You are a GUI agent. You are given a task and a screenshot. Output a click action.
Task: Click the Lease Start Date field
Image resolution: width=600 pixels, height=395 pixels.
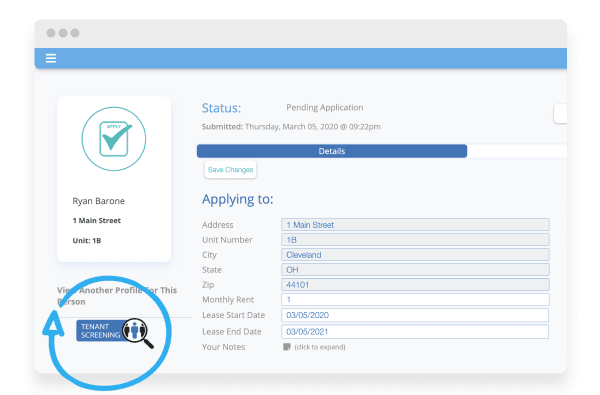pos(415,315)
